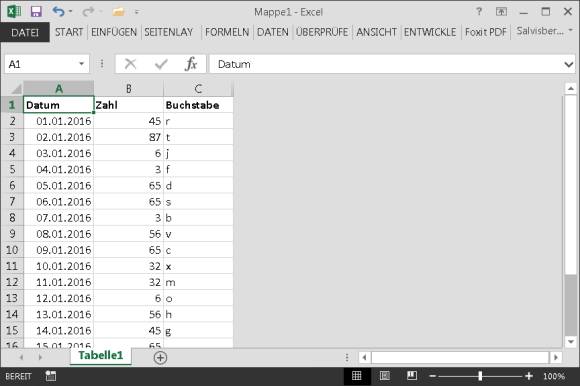Zoom in with the plus button

(x=529, y=376)
